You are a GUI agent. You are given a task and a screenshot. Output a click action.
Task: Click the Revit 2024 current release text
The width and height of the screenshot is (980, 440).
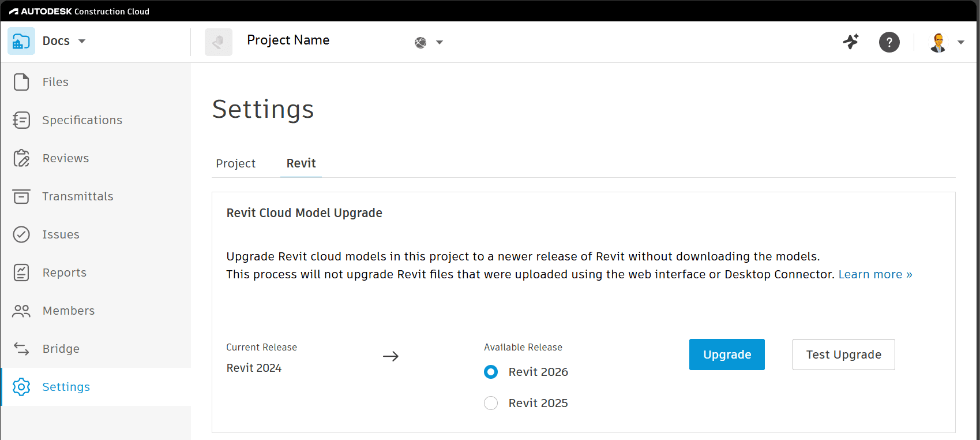(x=254, y=368)
